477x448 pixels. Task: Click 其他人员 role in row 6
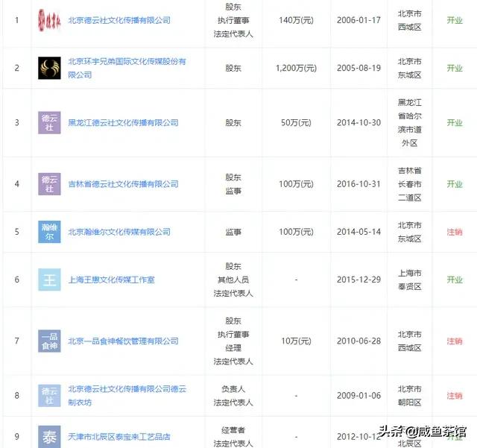tap(233, 280)
